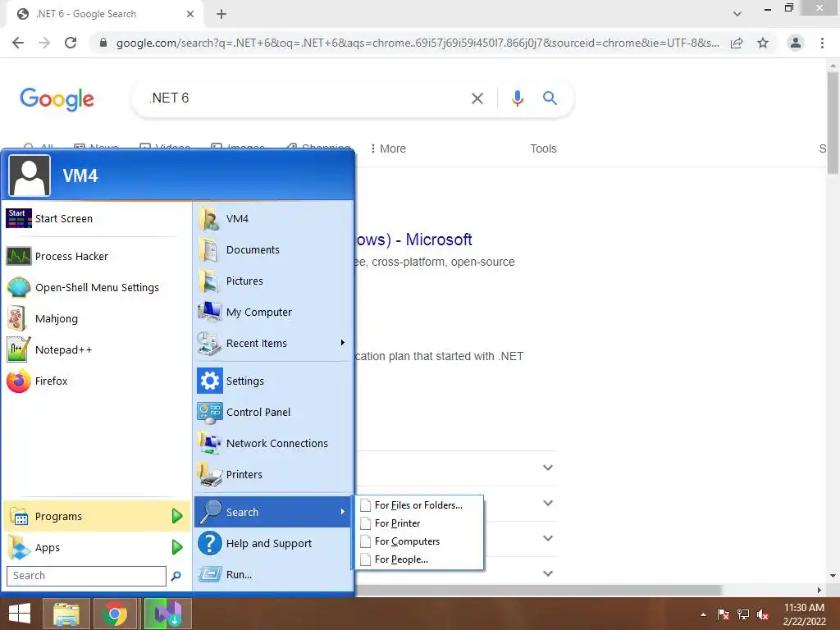Open Visual Studio Installer taskbar icon
The width and height of the screenshot is (840, 630).
168,614
